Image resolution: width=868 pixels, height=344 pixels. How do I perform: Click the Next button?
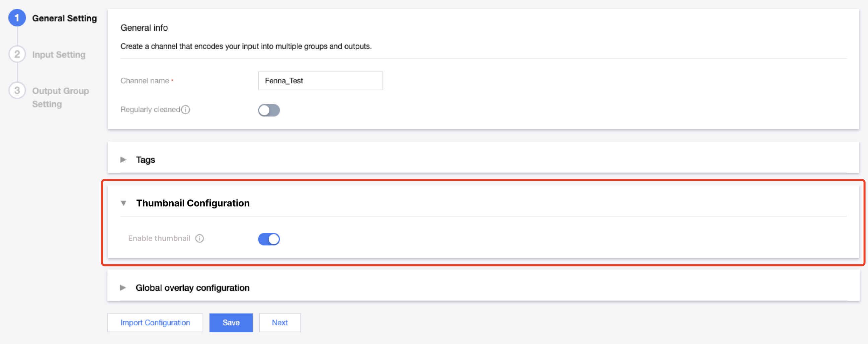pos(279,323)
